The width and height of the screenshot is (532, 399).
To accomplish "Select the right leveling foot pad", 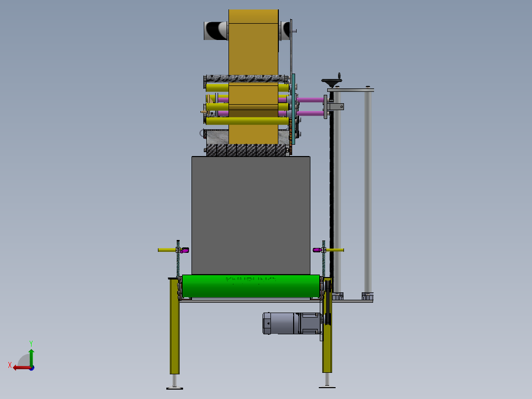I will [327, 387].
